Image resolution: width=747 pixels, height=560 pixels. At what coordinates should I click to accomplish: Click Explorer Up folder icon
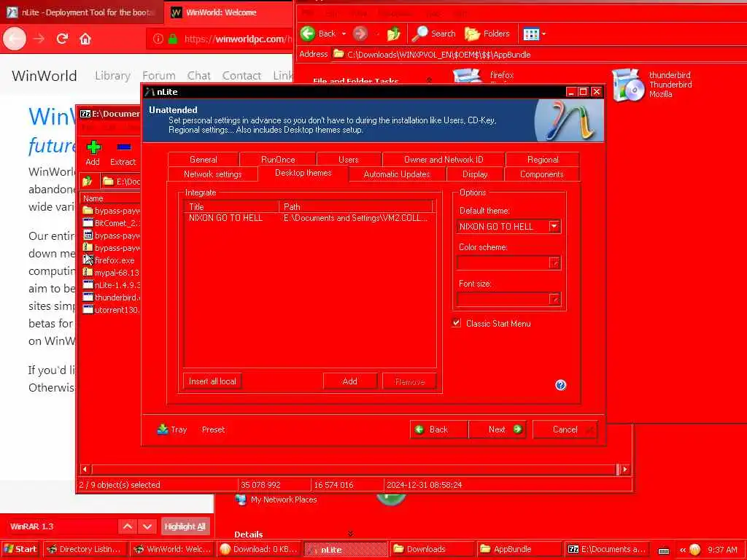point(394,34)
